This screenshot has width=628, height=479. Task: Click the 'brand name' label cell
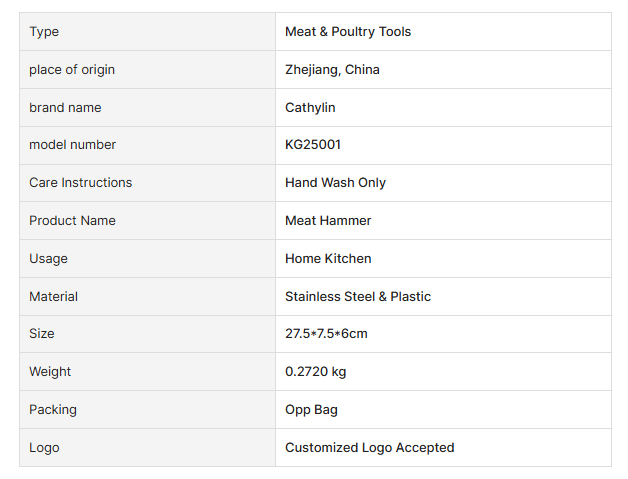65,107
